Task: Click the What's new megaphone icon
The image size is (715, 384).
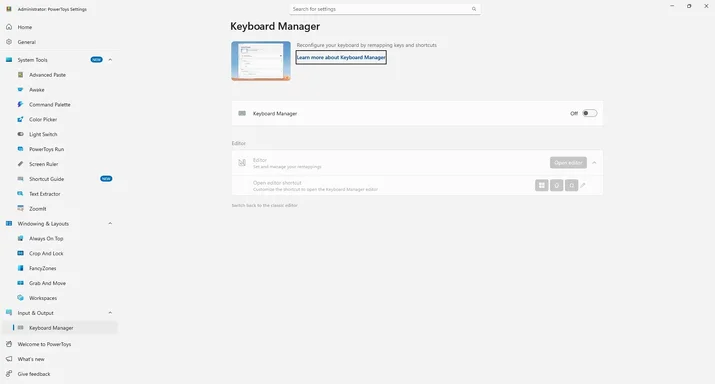Action: pyautogui.click(x=9, y=359)
